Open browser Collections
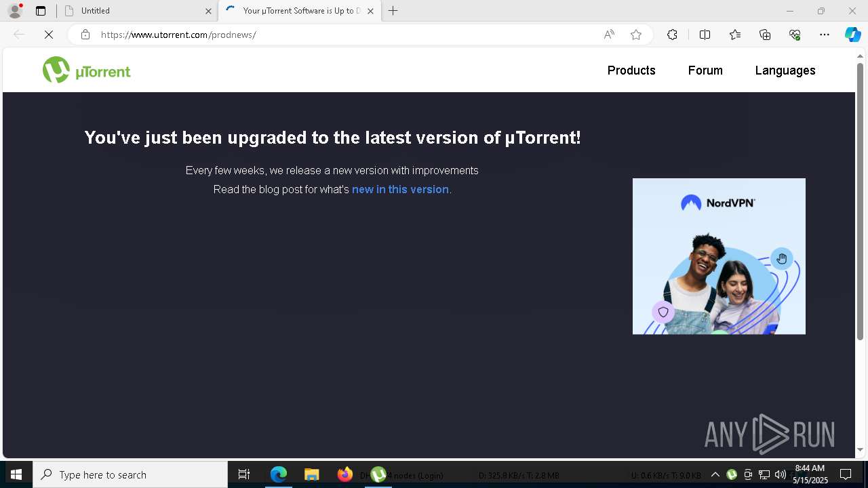868x488 pixels. 765,35
